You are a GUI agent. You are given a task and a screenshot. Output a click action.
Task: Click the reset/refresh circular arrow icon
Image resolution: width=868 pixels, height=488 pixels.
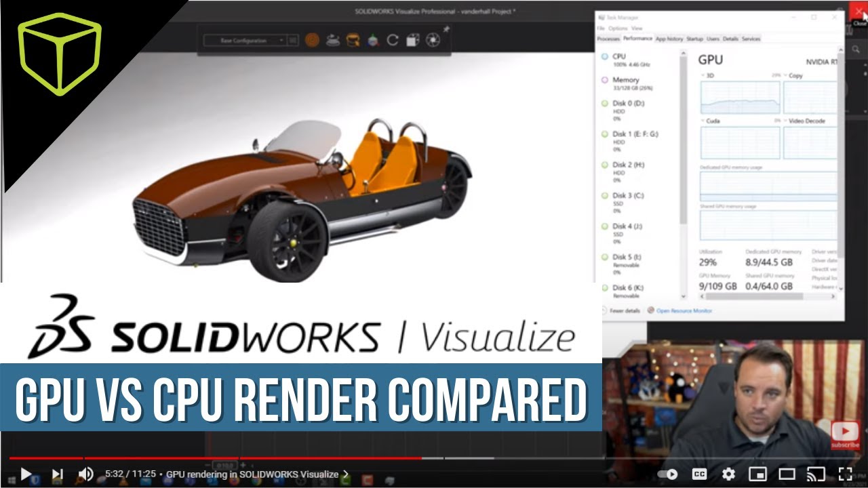393,41
